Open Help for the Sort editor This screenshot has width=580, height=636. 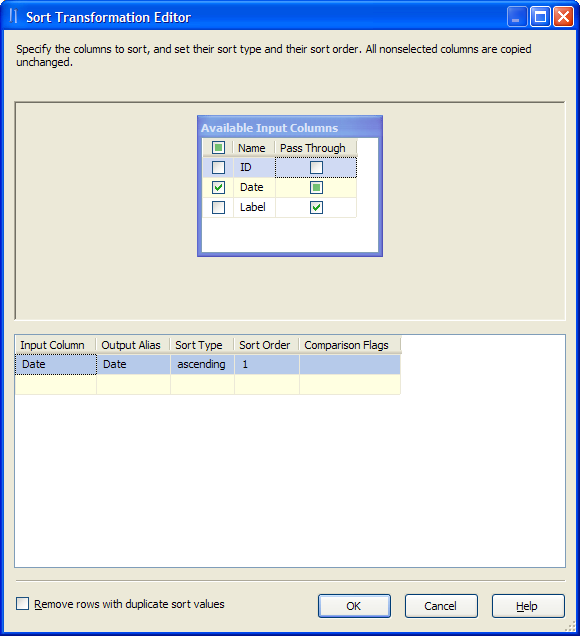click(528, 606)
